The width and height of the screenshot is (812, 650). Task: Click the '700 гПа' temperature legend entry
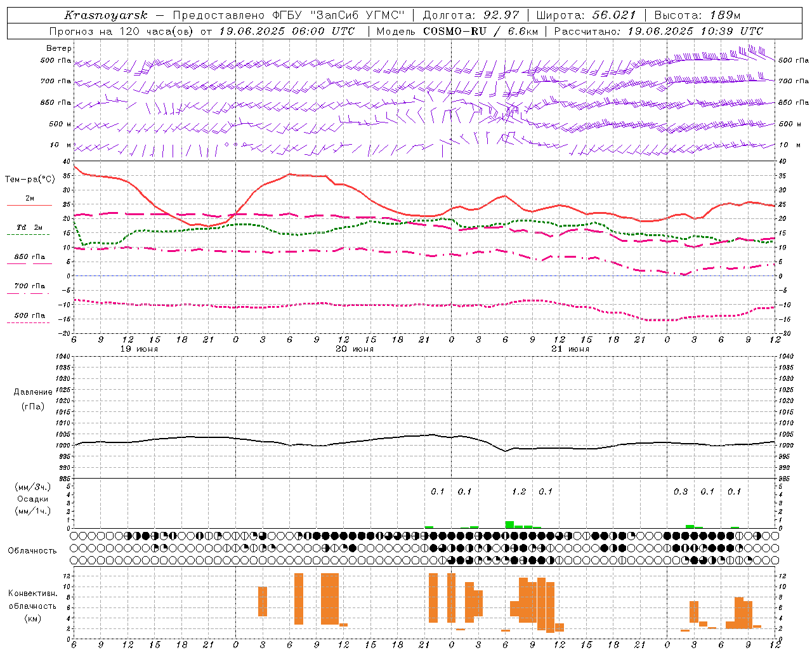tap(30, 286)
